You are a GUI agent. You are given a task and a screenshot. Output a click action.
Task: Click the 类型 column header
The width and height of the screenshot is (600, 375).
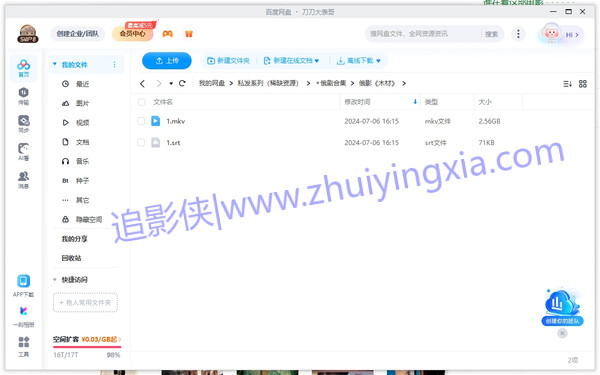click(431, 102)
